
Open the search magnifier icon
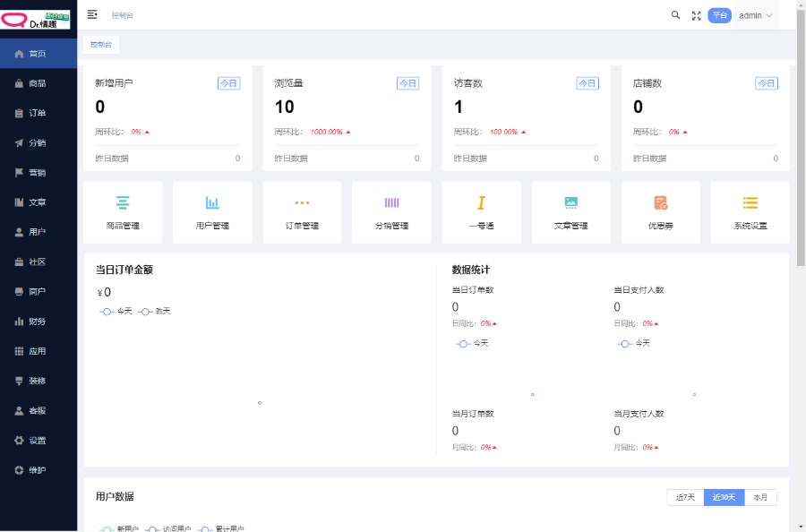click(675, 15)
